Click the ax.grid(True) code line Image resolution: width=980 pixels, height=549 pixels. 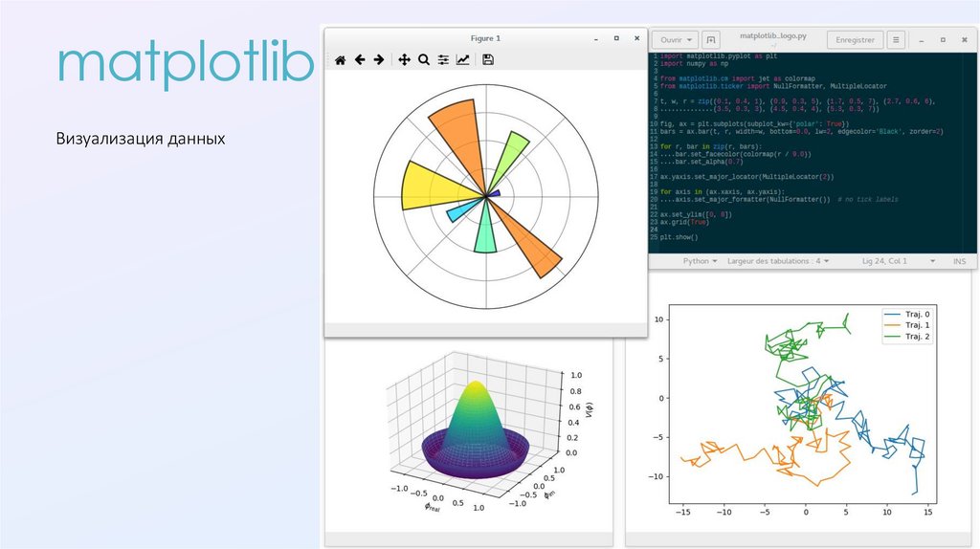pos(683,222)
